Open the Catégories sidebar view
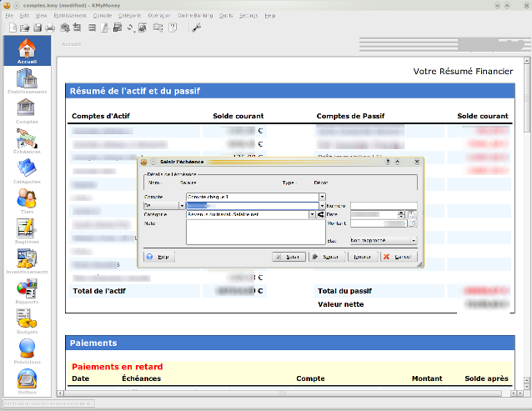The image size is (532, 411). [x=28, y=171]
